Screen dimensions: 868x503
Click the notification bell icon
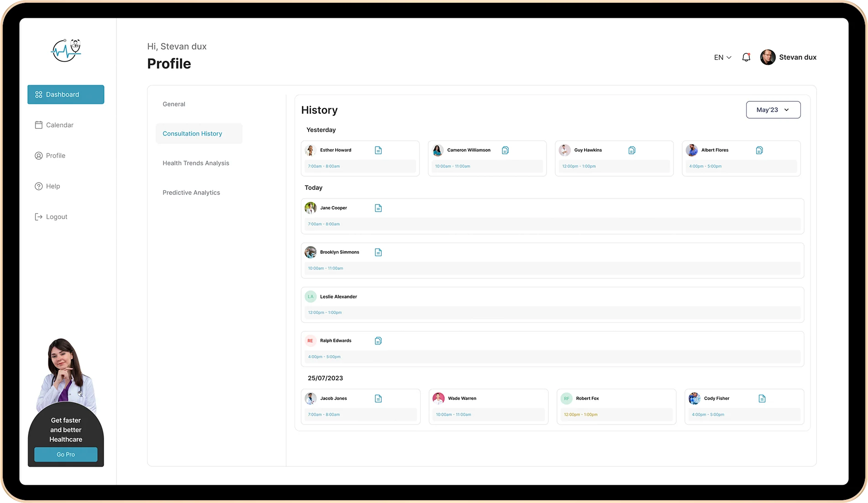(746, 58)
